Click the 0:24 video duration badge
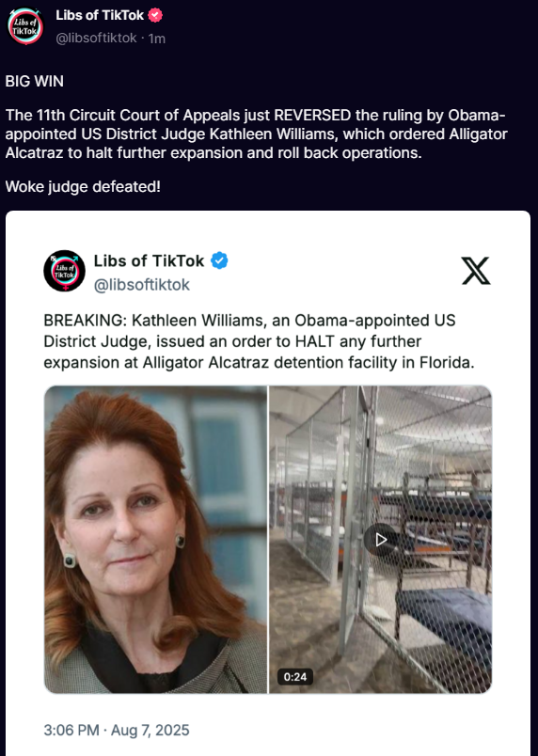538x756 pixels. tap(295, 676)
